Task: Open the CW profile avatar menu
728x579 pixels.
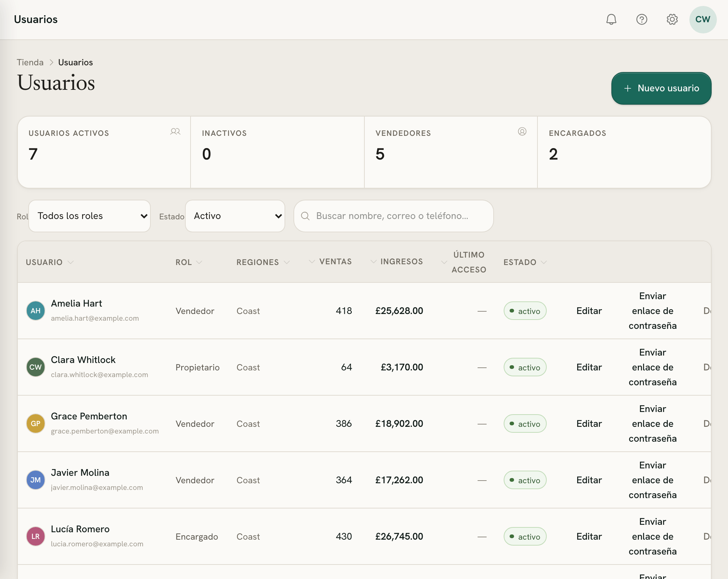Action: 703,19
